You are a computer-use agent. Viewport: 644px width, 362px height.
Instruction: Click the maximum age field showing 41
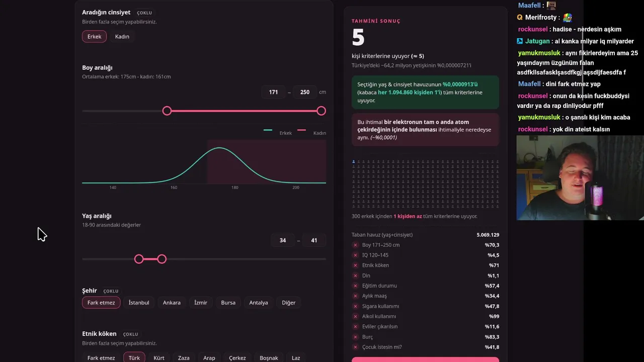(x=314, y=240)
